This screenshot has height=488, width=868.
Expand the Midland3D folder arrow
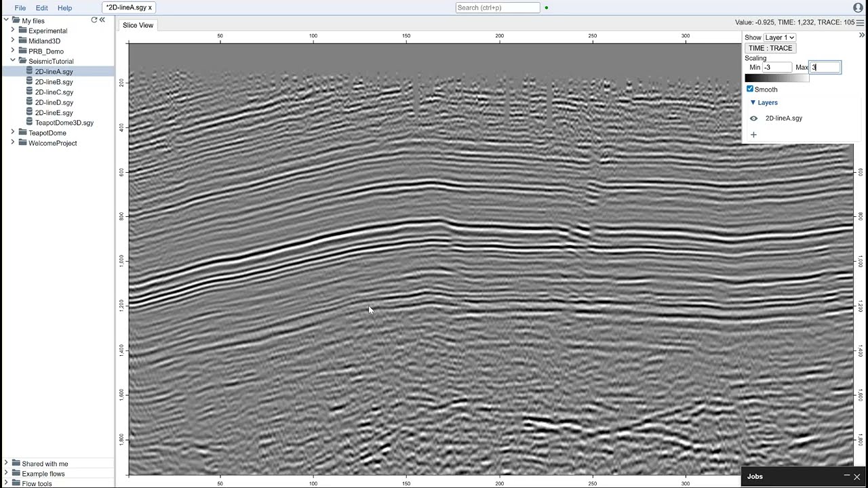click(13, 41)
